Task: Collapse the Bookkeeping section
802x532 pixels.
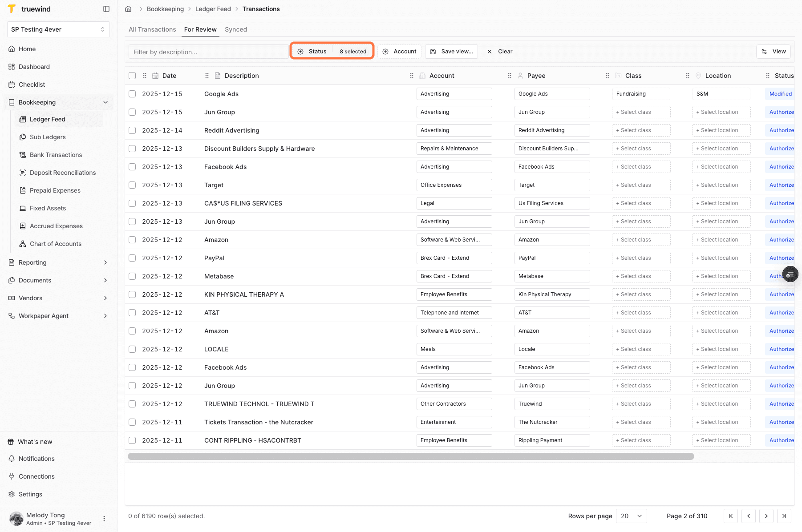Action: tap(58, 102)
